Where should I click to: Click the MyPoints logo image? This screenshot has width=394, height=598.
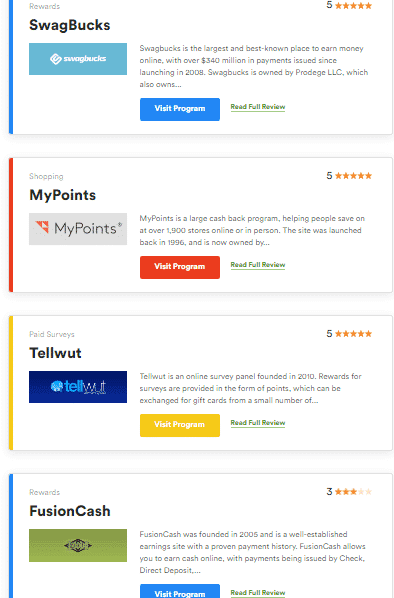[78, 229]
